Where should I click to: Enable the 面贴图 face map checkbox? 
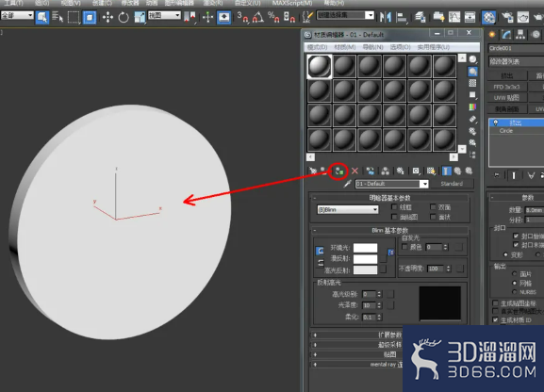click(394, 217)
